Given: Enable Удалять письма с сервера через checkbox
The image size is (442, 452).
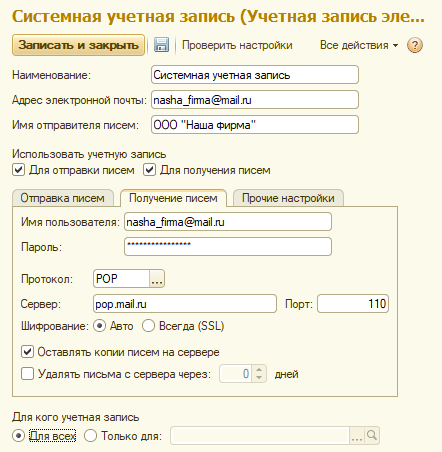Looking at the screenshot, I should (27, 374).
